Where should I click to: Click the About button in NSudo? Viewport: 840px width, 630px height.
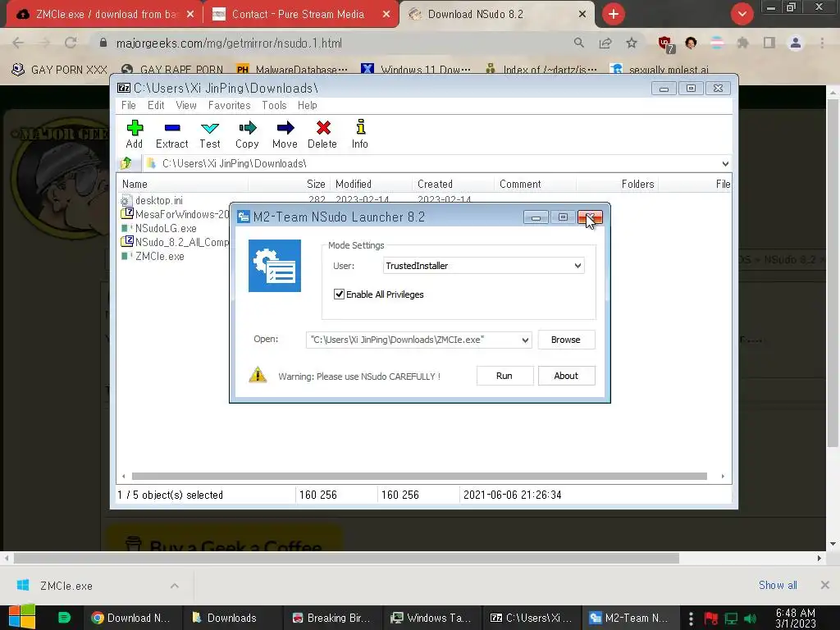tap(566, 376)
